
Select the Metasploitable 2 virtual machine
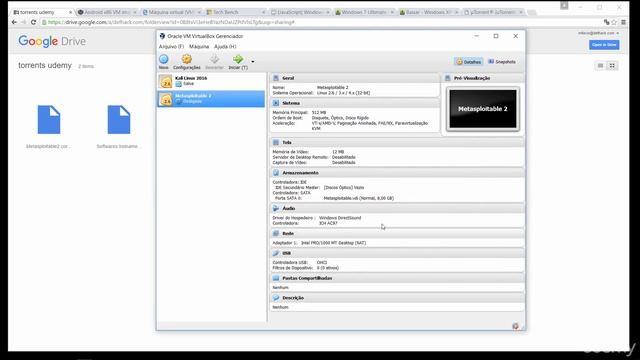211,99
